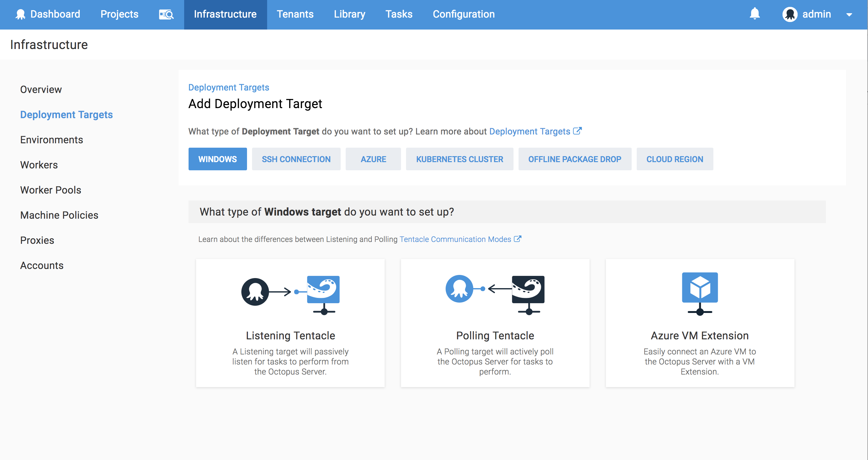The height and width of the screenshot is (460, 868).
Task: Go to the Configuration menu
Action: (463, 14)
